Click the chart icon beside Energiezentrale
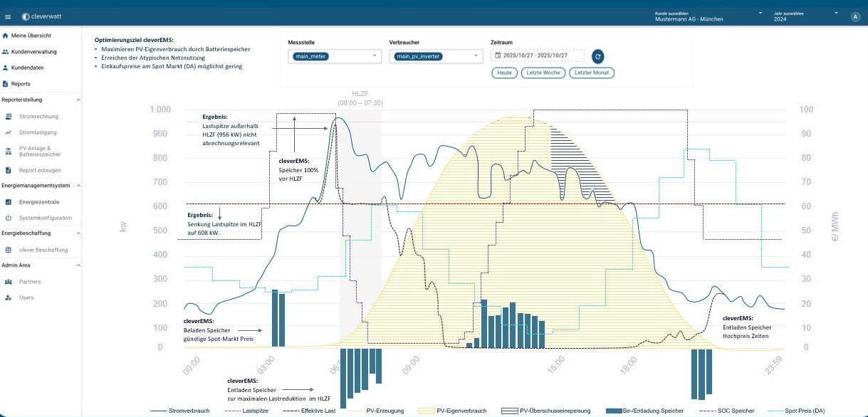This screenshot has width=868, height=417. click(x=9, y=202)
